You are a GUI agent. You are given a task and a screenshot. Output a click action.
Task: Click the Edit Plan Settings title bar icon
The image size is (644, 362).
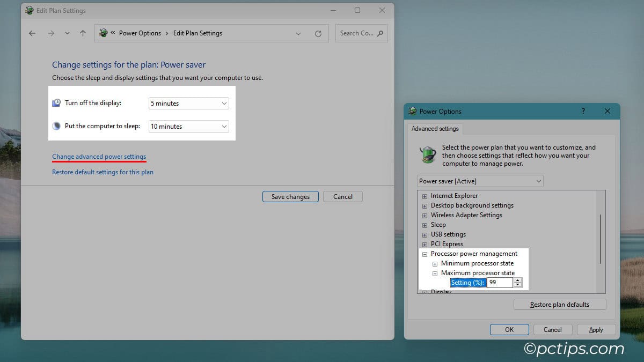tap(29, 10)
